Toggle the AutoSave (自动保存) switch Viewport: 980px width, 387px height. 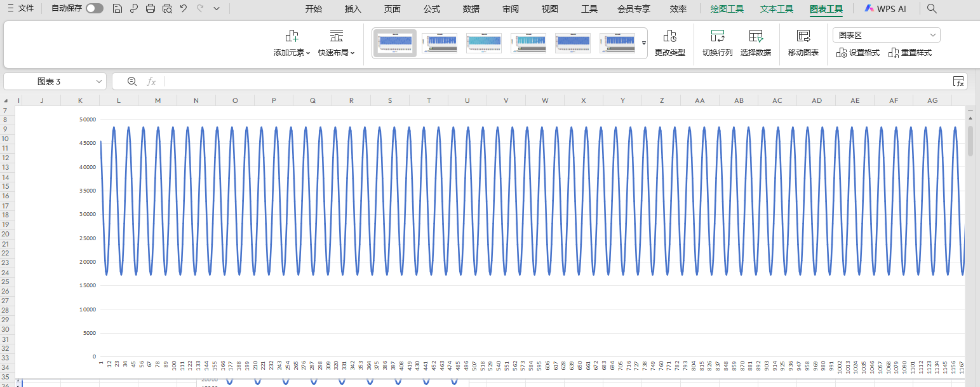pos(95,8)
